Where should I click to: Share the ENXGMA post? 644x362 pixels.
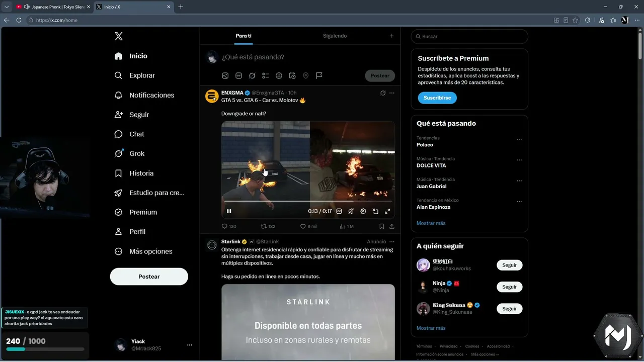(x=392, y=226)
